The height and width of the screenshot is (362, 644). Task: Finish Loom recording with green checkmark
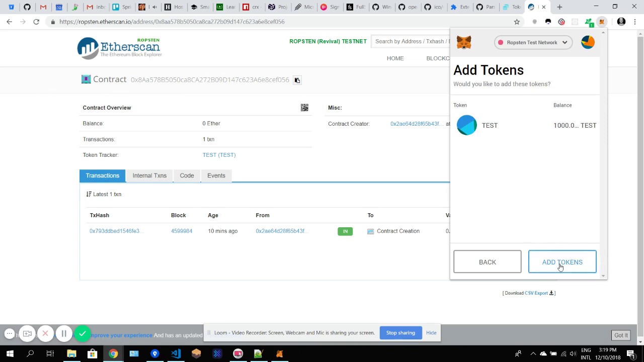[82, 333]
